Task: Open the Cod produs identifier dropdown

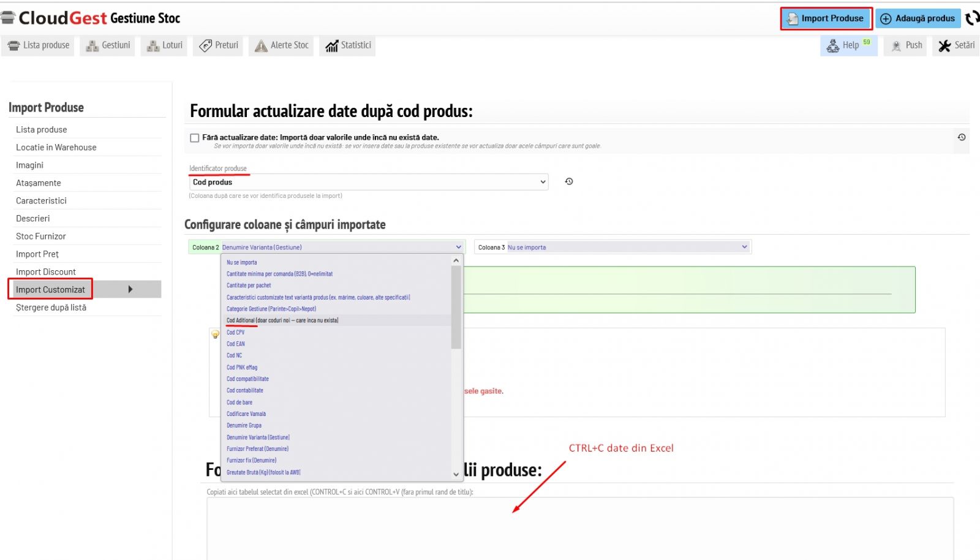Action: (x=369, y=182)
